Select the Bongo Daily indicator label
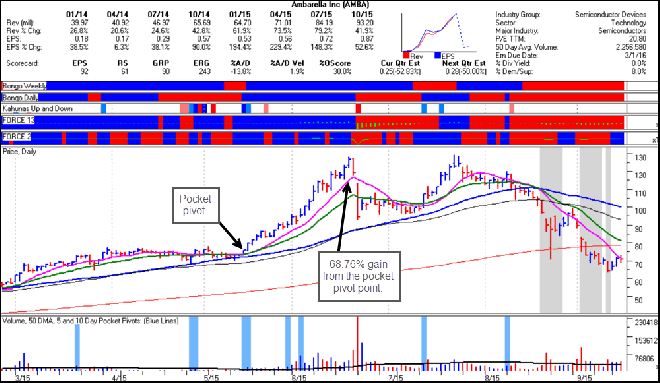The height and width of the screenshot is (383, 660). pyautogui.click(x=20, y=97)
